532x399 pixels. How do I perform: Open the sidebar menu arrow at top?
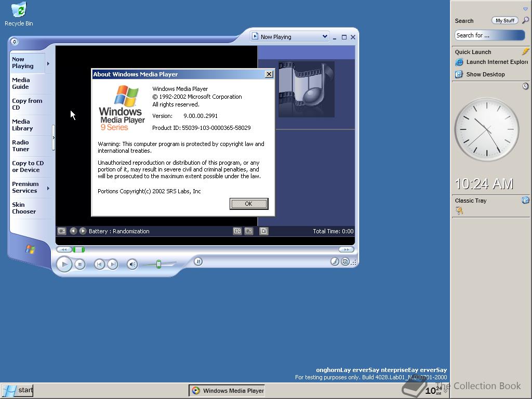(x=525, y=9)
